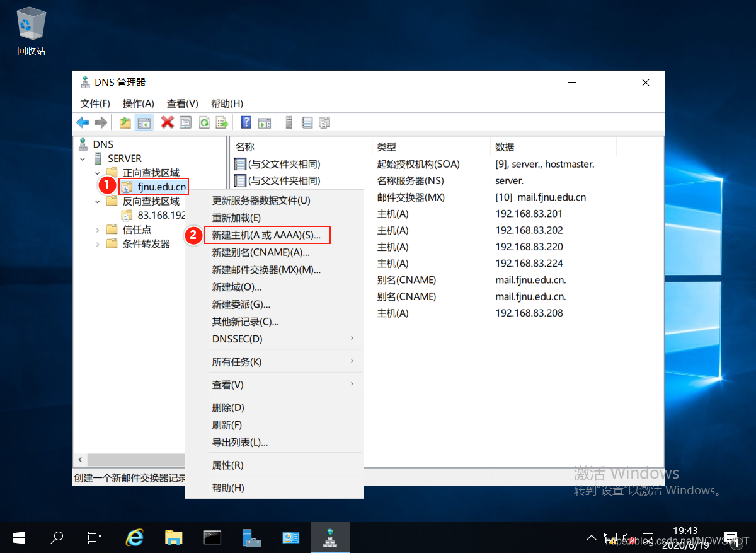This screenshot has width=756, height=553.
Task: Click the 名称 column header
Action: 245,147
